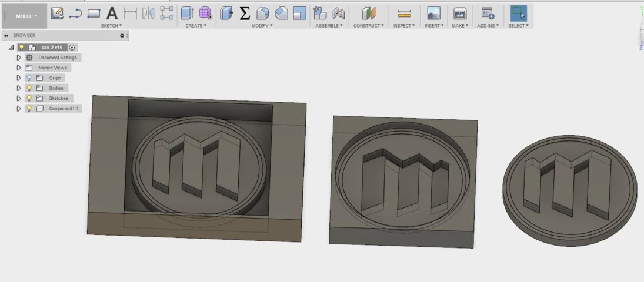644x282 pixels.
Task: Select the Extrude tool
Action: (187, 13)
